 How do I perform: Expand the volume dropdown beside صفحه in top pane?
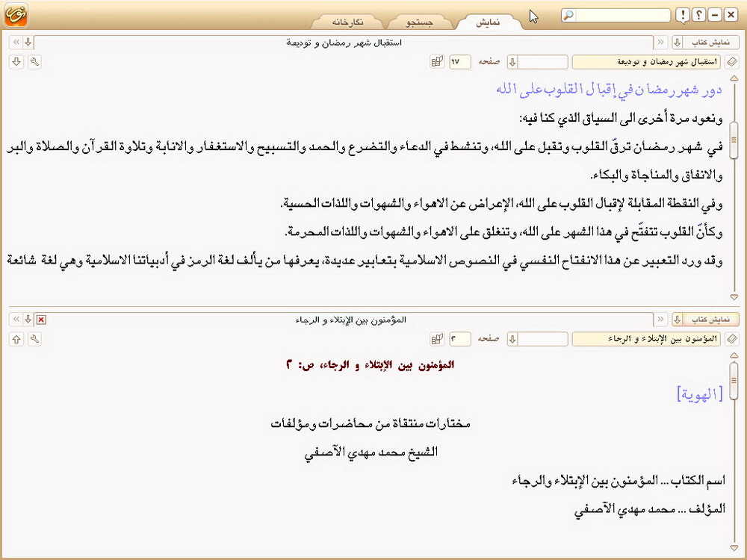point(512,61)
